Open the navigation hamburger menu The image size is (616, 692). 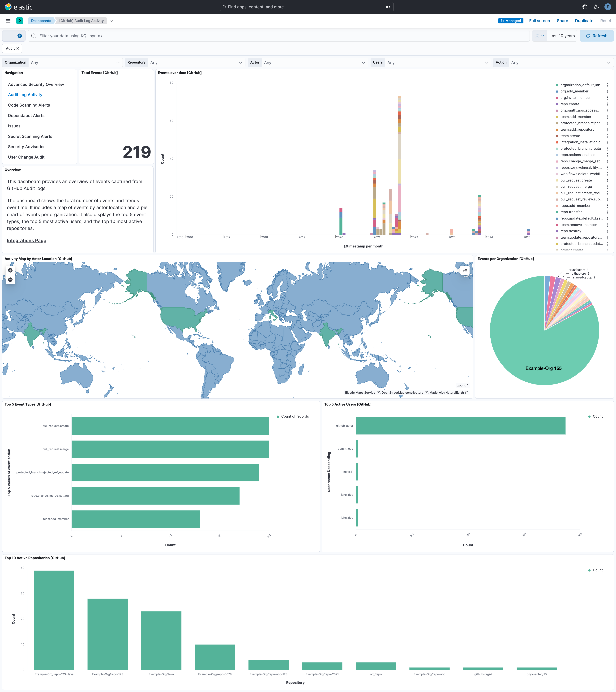pos(8,21)
